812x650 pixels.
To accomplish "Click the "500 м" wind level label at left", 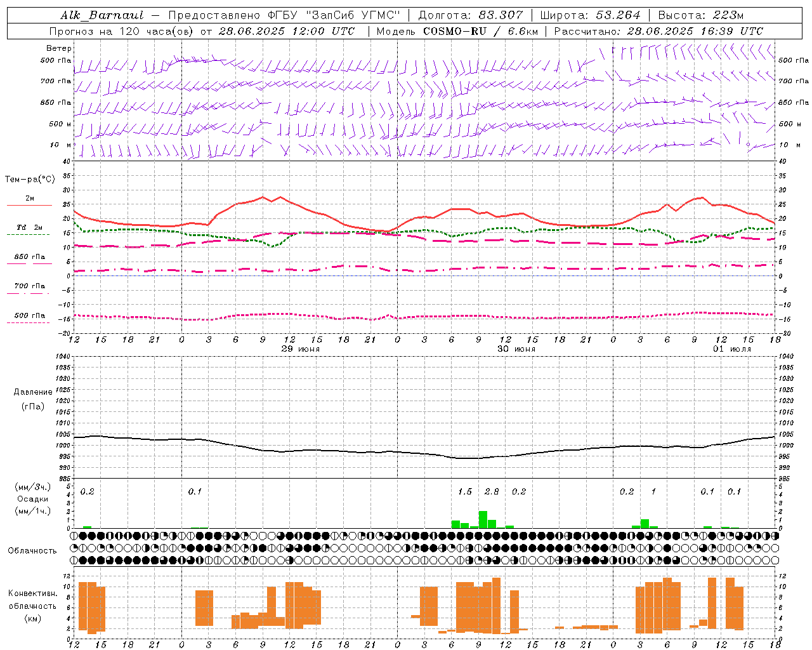I will (60, 124).
